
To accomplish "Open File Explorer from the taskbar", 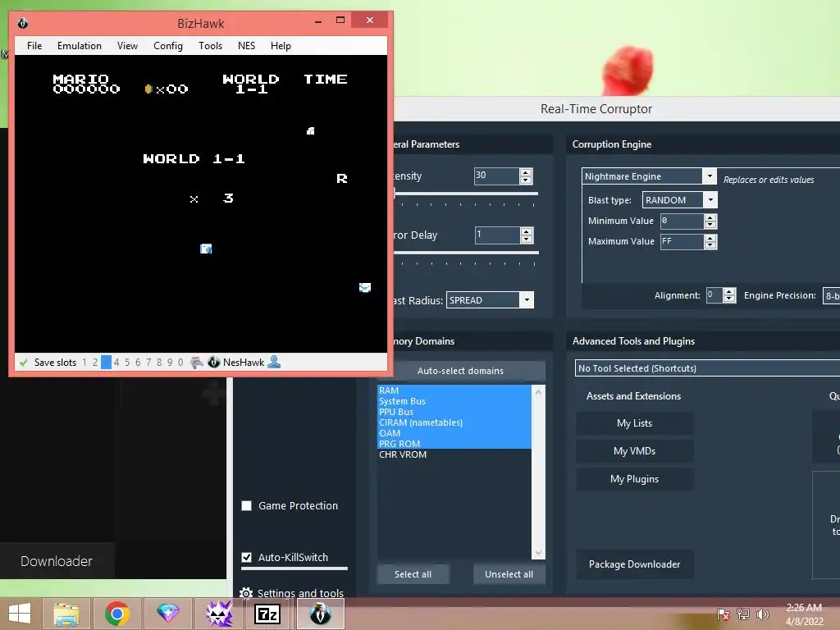I will click(x=66, y=614).
